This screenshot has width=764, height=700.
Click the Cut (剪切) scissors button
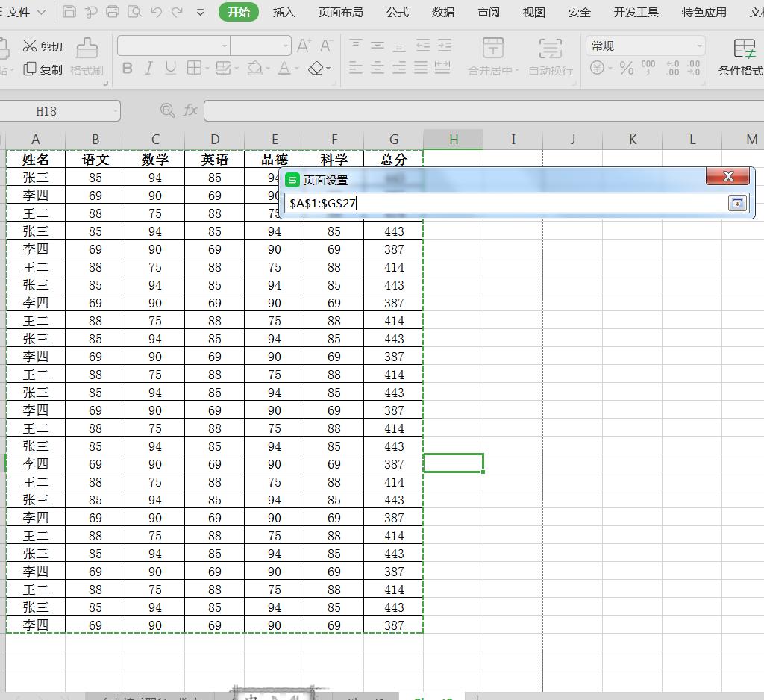pos(42,46)
